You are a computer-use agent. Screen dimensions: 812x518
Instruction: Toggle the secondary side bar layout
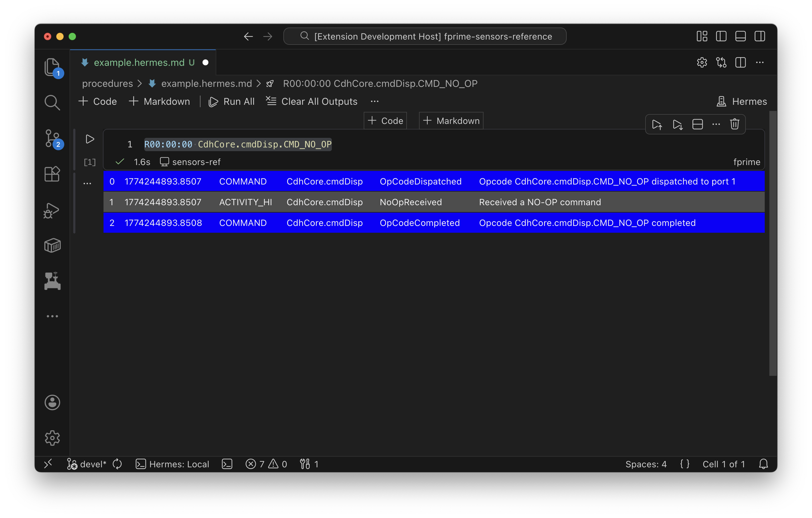tap(759, 36)
